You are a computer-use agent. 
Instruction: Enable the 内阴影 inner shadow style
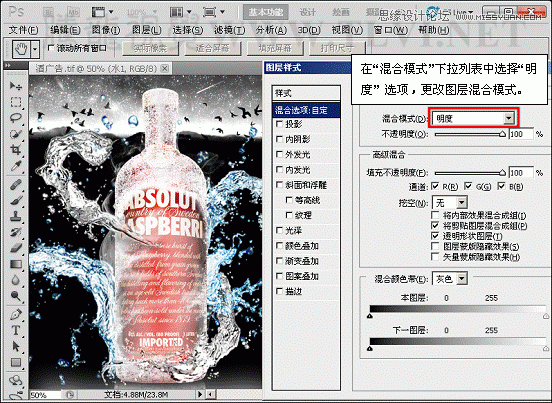point(280,139)
